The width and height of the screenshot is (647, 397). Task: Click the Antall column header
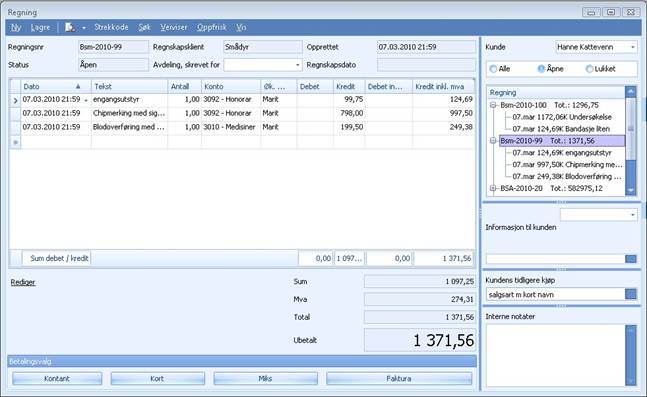coord(184,87)
